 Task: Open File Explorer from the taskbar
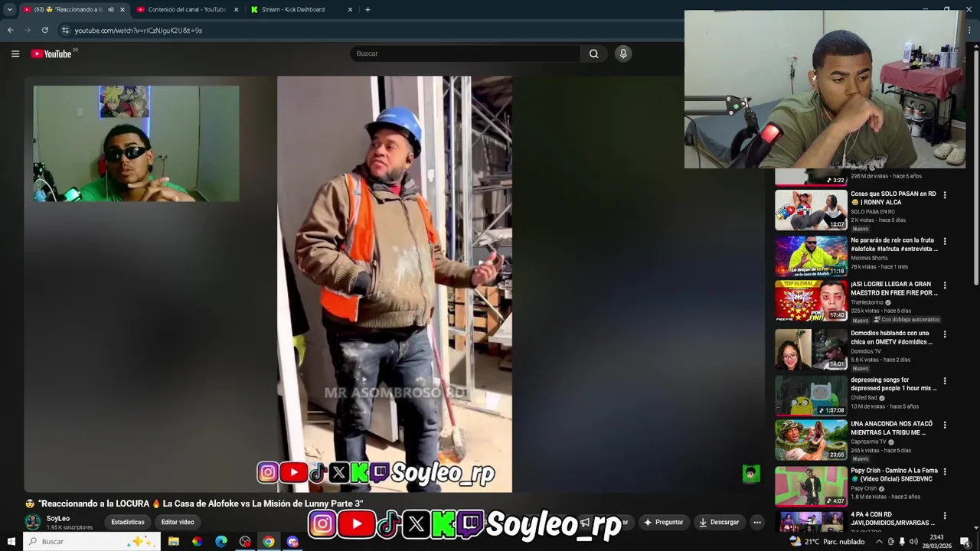click(174, 542)
